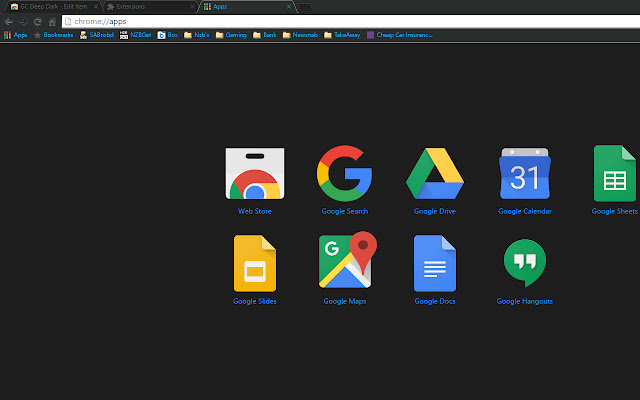This screenshot has height=400, width=640.
Task: Close the Extensions tab
Action: [x=192, y=7]
